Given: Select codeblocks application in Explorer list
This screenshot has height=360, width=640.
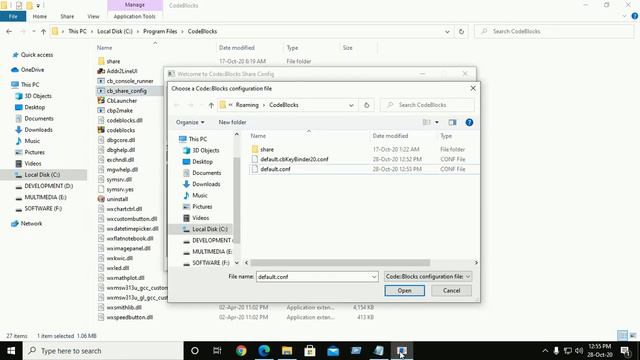Looking at the screenshot, I should [x=121, y=130].
